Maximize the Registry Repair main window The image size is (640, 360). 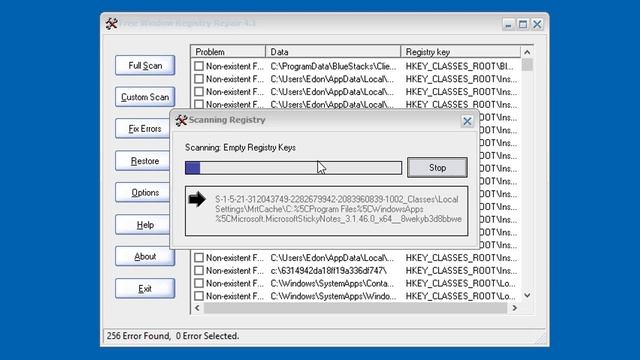tap(523, 24)
